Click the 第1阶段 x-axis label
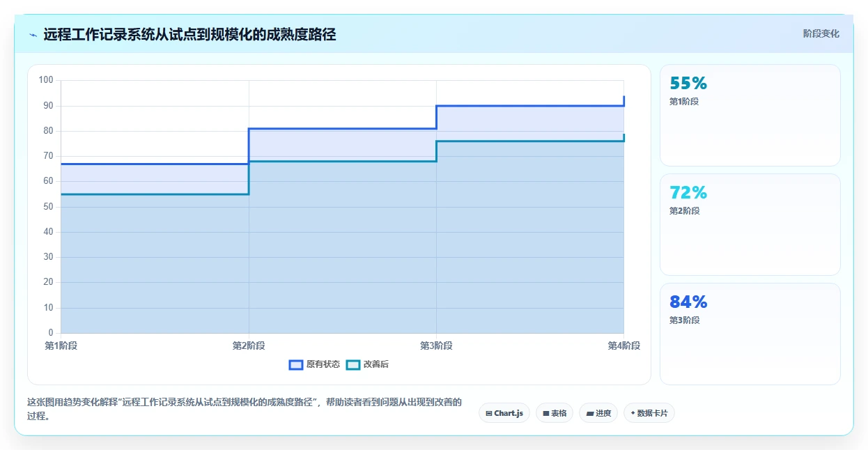 [61, 346]
